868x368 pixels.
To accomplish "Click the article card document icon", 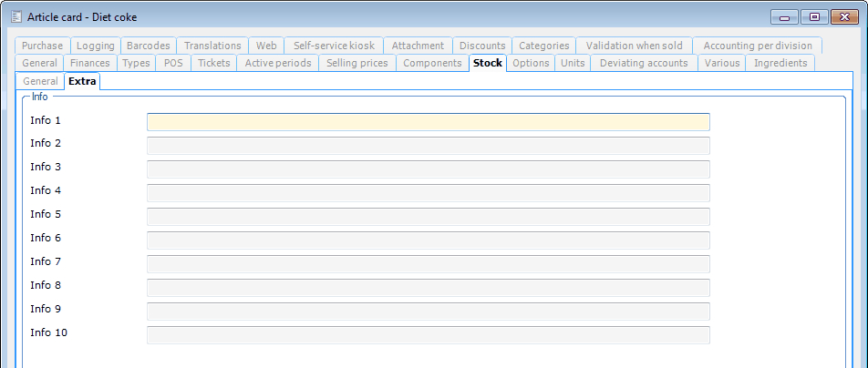I will (x=15, y=16).
